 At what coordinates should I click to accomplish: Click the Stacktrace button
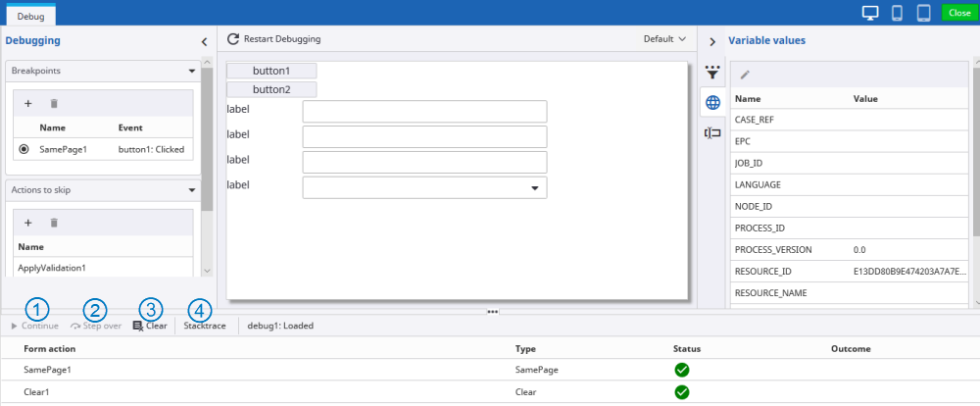point(204,325)
